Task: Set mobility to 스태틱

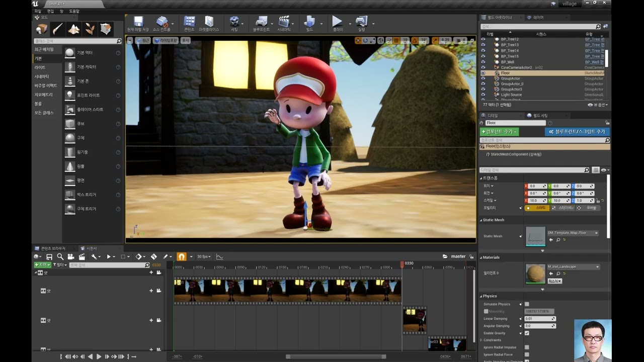Action: click(538, 208)
